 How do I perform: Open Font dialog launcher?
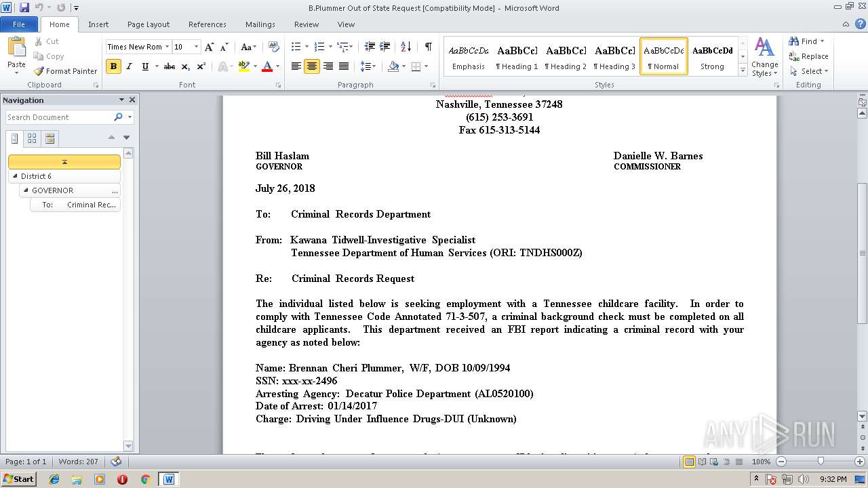(279, 85)
